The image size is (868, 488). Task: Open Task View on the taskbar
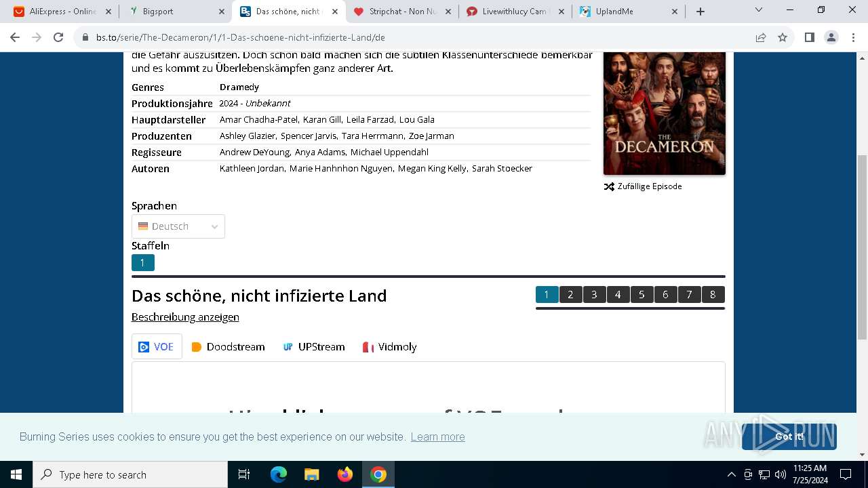tap(244, 474)
